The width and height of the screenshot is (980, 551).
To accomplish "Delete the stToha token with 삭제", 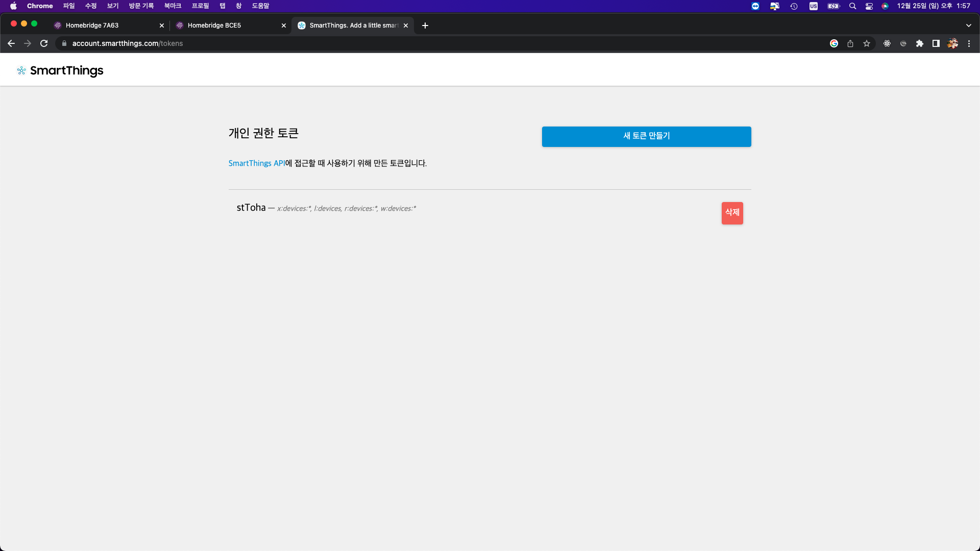I will [x=732, y=213].
